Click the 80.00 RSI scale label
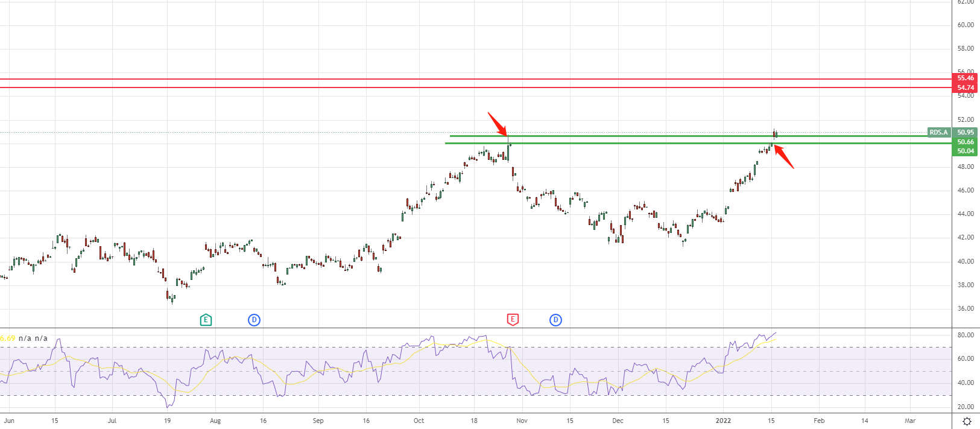The width and height of the screenshot is (980, 429). pos(966,335)
